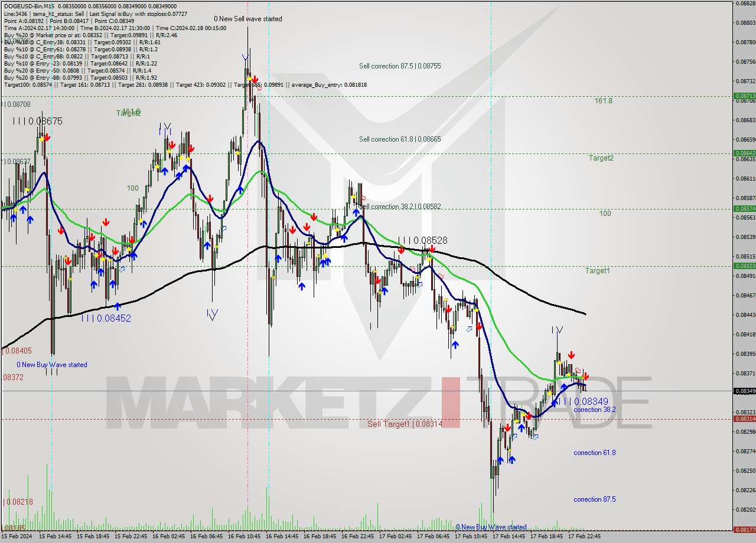The height and width of the screenshot is (543, 756).
Task: Click the 'Buy %10 @ C_Entry61: 0.08278' line
Action: click(x=82, y=49)
